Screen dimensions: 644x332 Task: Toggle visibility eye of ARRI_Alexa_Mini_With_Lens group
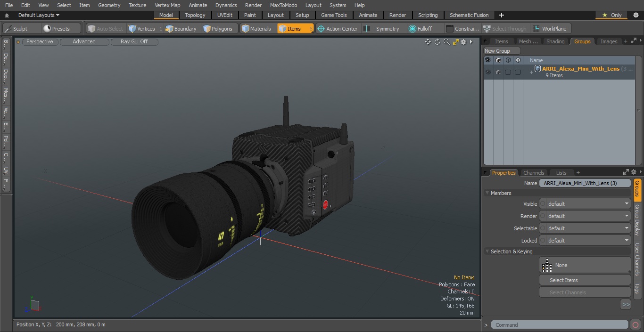488,72
